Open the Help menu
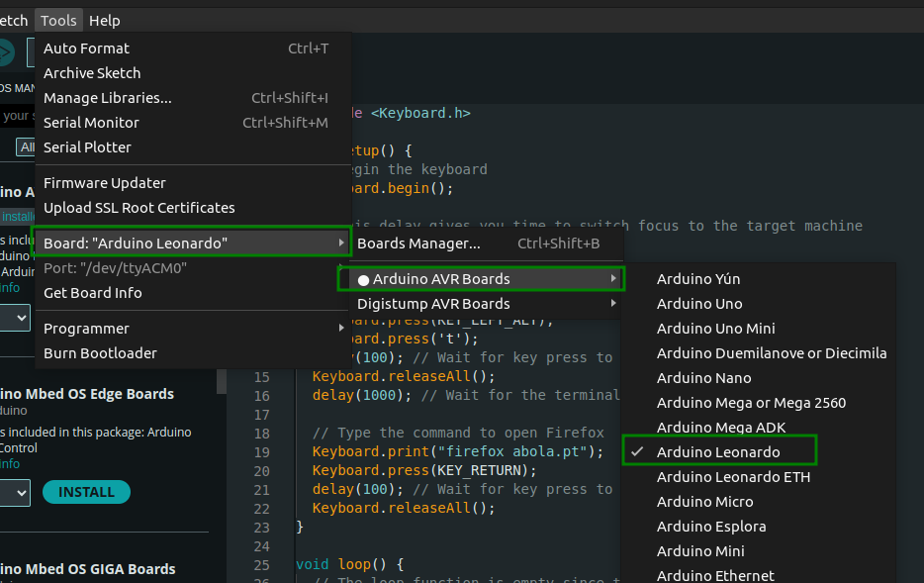This screenshot has width=924, height=583. 104,21
